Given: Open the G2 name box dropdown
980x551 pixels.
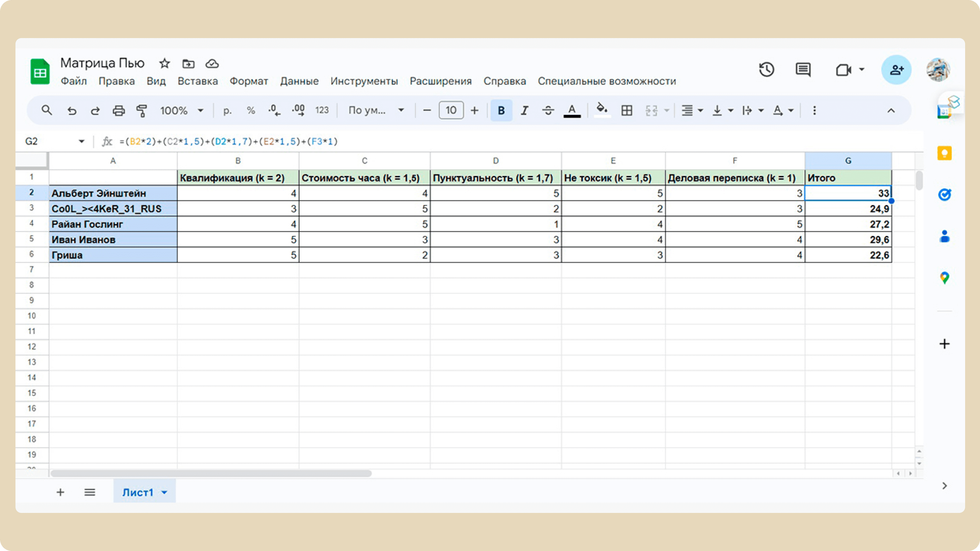Looking at the screenshot, I should (82, 142).
